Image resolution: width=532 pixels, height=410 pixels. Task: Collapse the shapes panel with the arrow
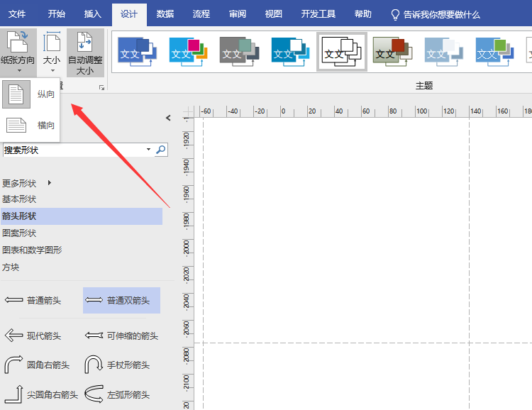pos(168,118)
